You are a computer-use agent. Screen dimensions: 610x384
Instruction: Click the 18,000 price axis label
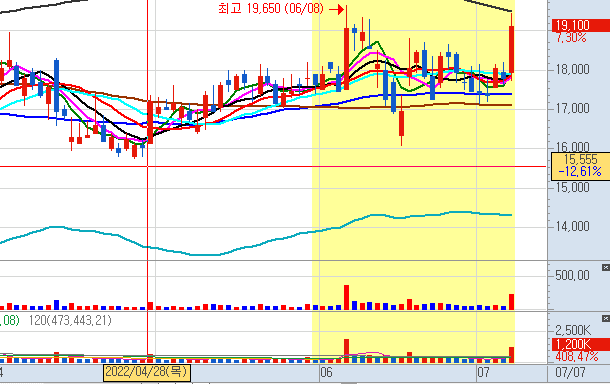(572, 70)
